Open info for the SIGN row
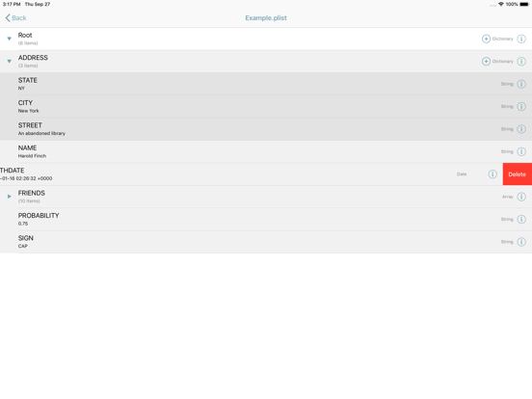 coord(521,242)
